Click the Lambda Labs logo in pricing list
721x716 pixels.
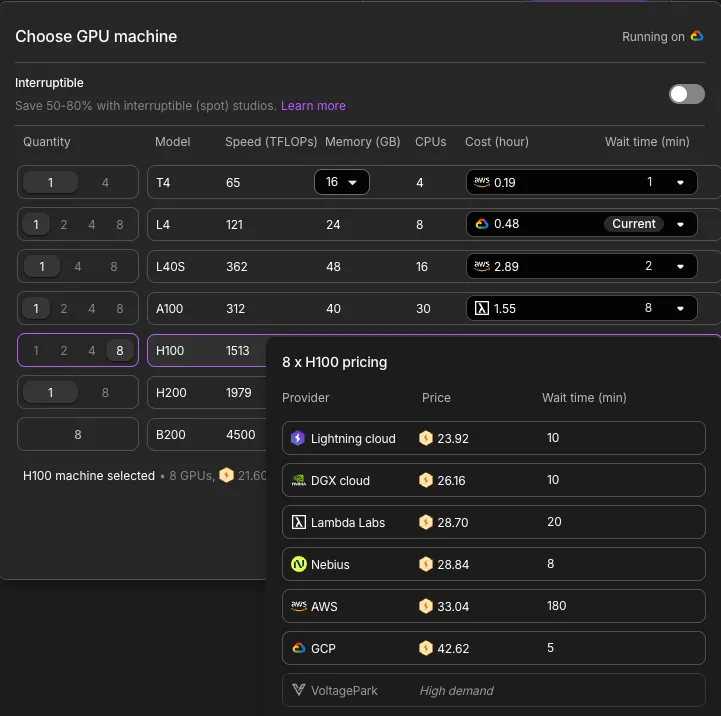(x=299, y=522)
